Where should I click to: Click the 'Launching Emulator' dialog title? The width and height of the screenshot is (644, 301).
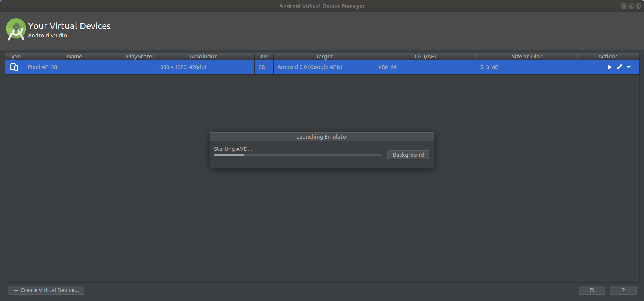pyautogui.click(x=322, y=137)
